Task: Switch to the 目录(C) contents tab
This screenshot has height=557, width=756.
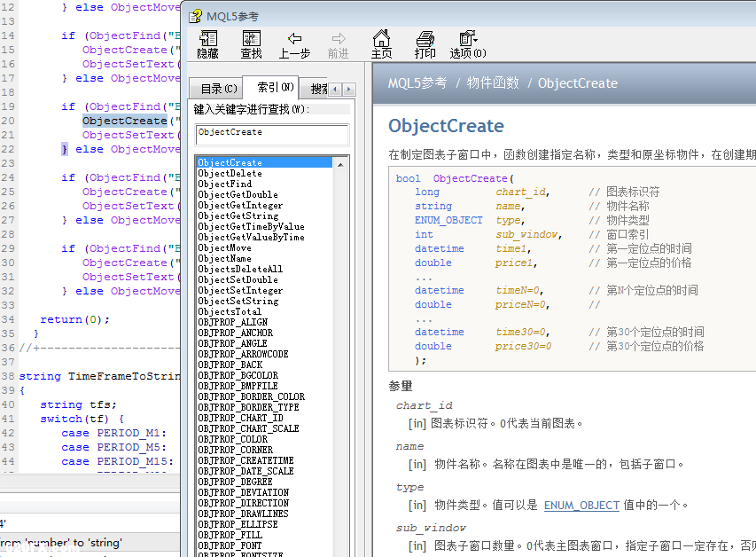Action: coord(218,89)
